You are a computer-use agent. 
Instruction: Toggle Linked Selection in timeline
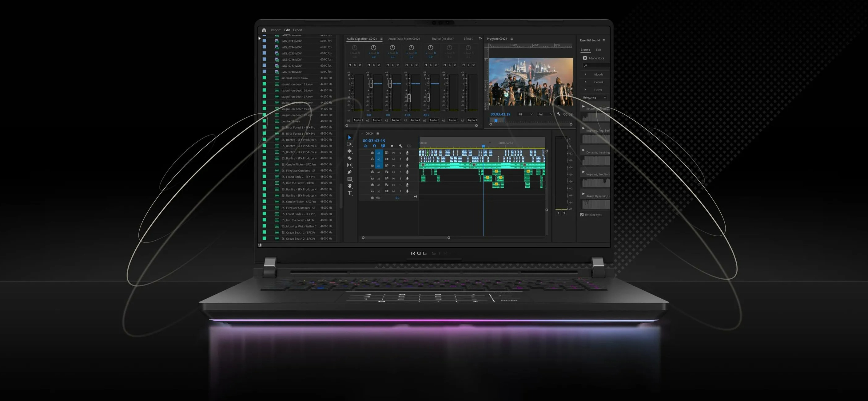tap(383, 146)
